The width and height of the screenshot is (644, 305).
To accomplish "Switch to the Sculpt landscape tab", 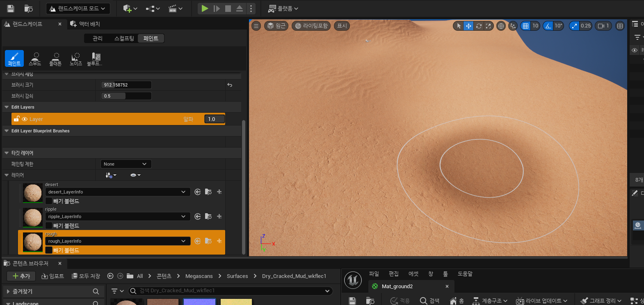I will (124, 38).
